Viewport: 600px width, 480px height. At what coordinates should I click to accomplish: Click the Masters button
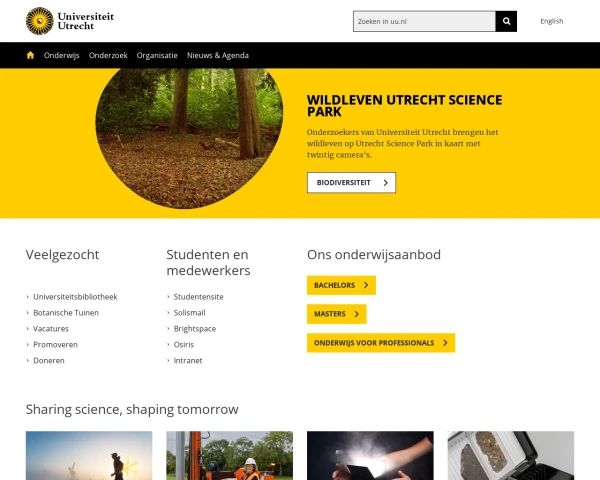pyautogui.click(x=336, y=314)
